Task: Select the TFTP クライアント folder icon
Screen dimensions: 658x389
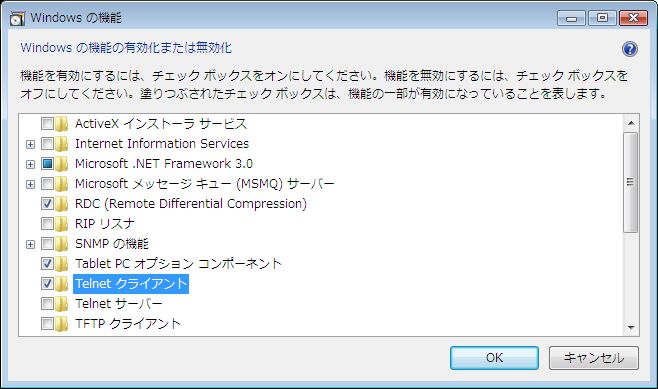Action: [61, 324]
